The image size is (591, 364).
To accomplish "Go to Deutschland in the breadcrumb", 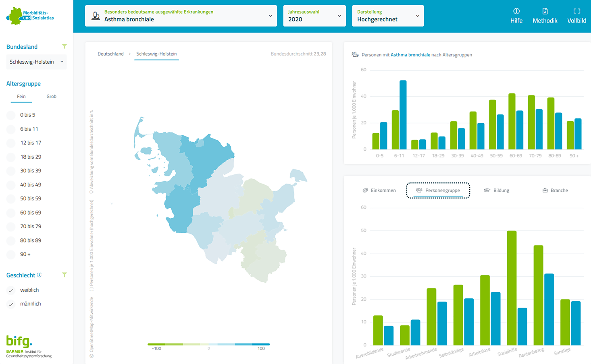I will click(110, 54).
